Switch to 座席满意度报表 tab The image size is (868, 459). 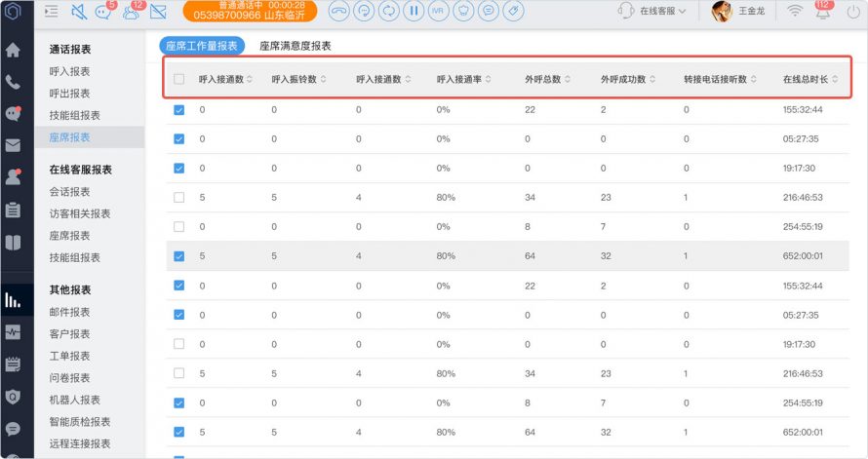pyautogui.click(x=296, y=46)
